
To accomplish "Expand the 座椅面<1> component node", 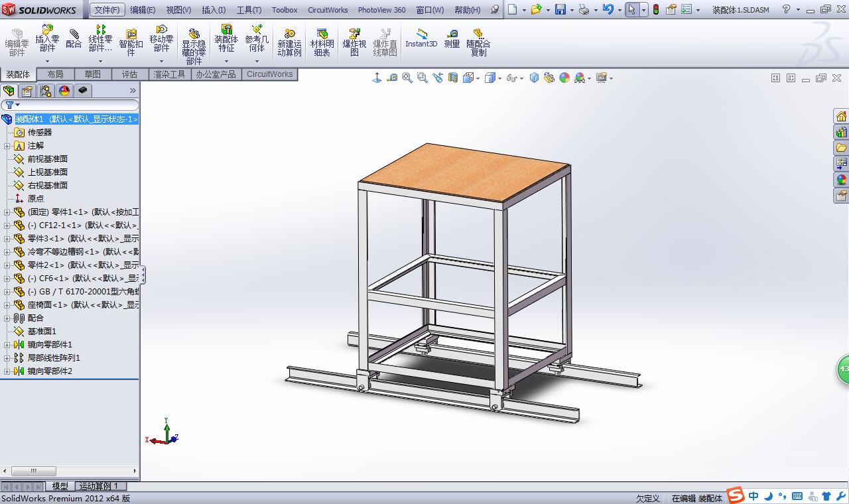I will click(x=7, y=305).
